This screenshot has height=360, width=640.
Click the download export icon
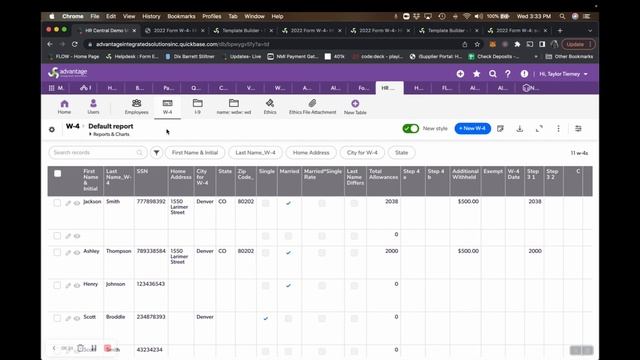[520, 129]
